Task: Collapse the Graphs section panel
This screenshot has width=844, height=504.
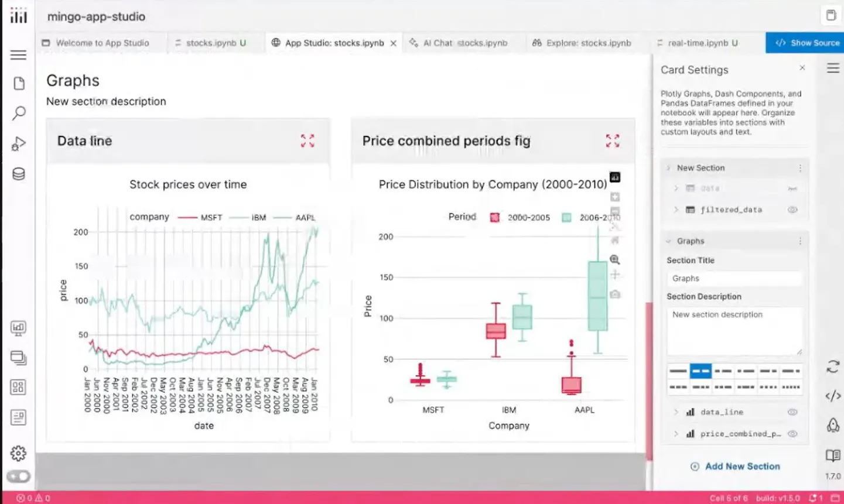Action: [x=668, y=241]
